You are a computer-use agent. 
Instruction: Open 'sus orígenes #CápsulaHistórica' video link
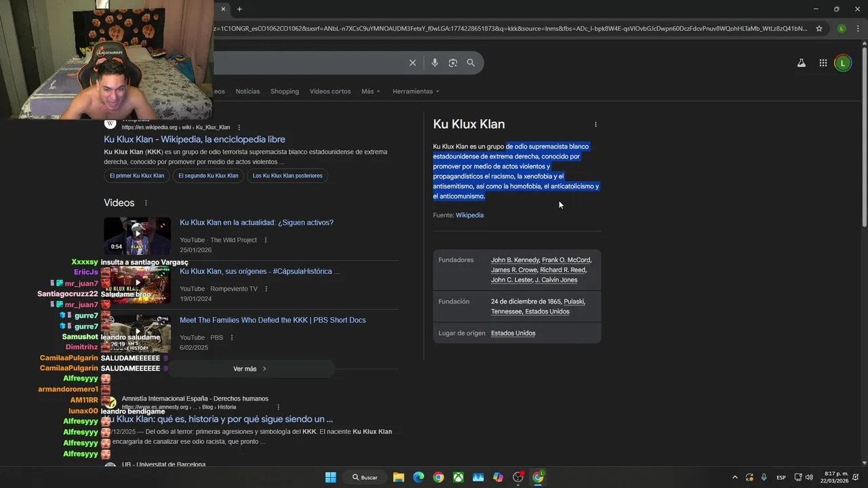pyautogui.click(x=260, y=271)
